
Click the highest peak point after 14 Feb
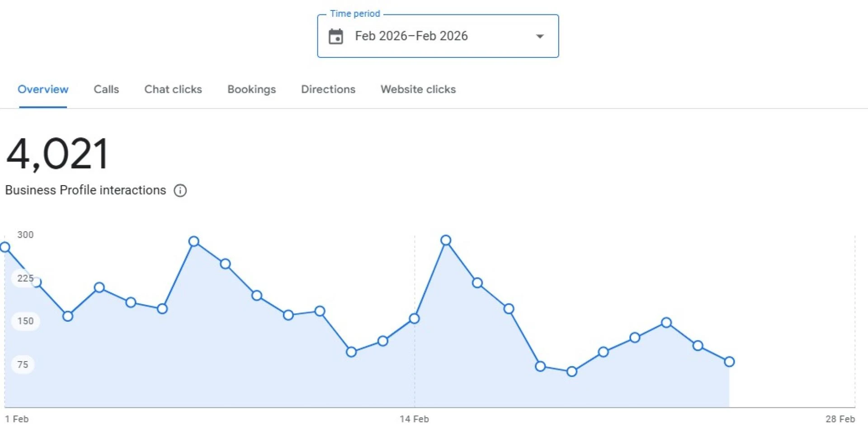point(446,240)
